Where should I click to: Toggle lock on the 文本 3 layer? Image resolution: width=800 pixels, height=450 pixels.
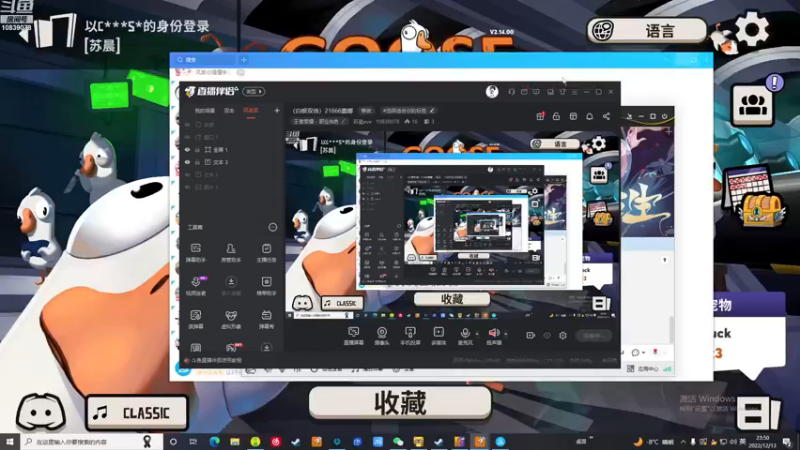click(x=197, y=162)
